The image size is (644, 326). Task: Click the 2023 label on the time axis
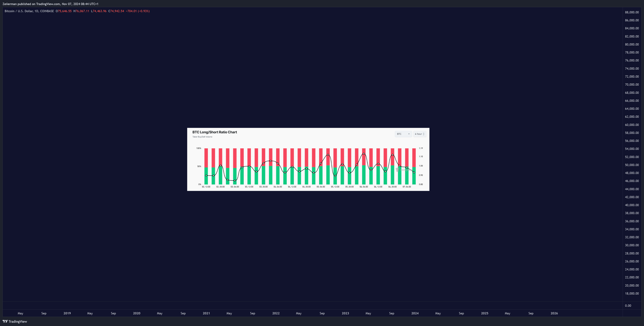(345, 313)
